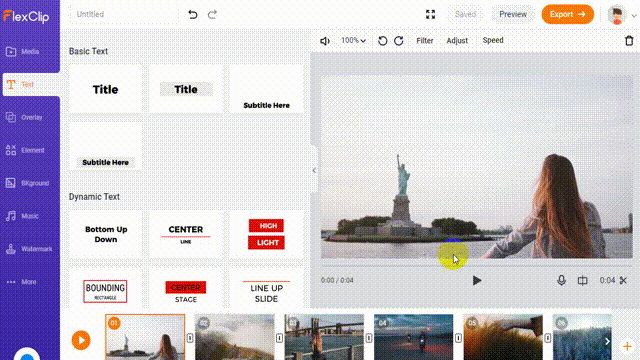Select storyboard clip 01 thumbnail
The height and width of the screenshot is (360, 640).
click(x=145, y=337)
